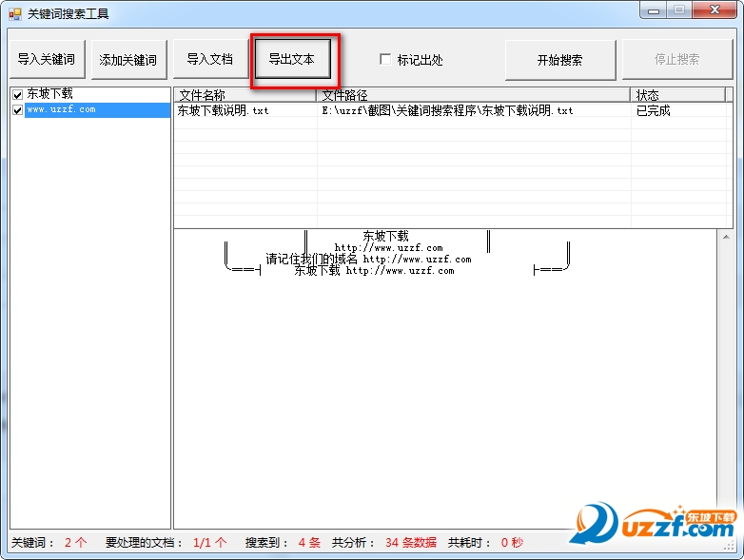Click the 请记住我们的域名 result line
The width and height of the screenshot is (744, 560).
point(368,259)
